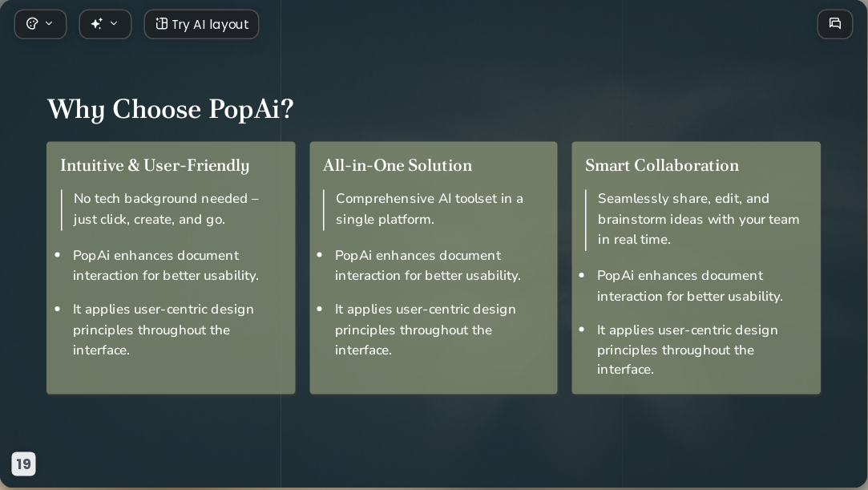Open the theme palette dropdown
The height and width of the screenshot is (490, 868).
(x=40, y=24)
